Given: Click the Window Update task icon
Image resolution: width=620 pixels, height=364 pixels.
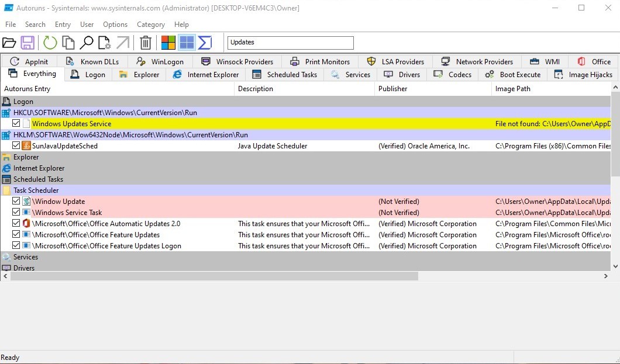Looking at the screenshot, I should [26, 201].
